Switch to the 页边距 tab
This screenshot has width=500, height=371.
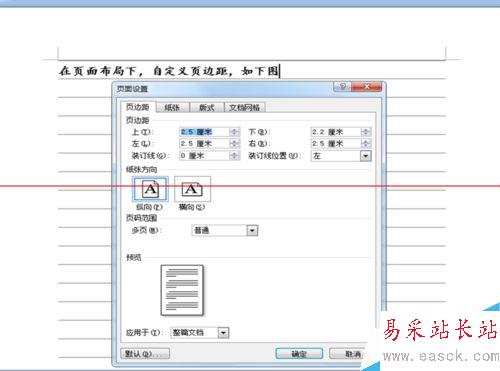(x=138, y=107)
